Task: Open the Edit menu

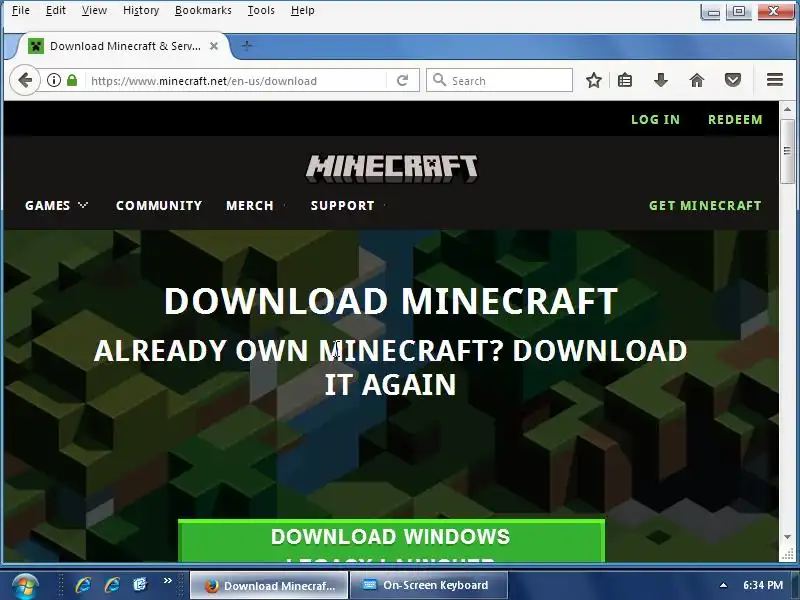Action: click(x=56, y=10)
